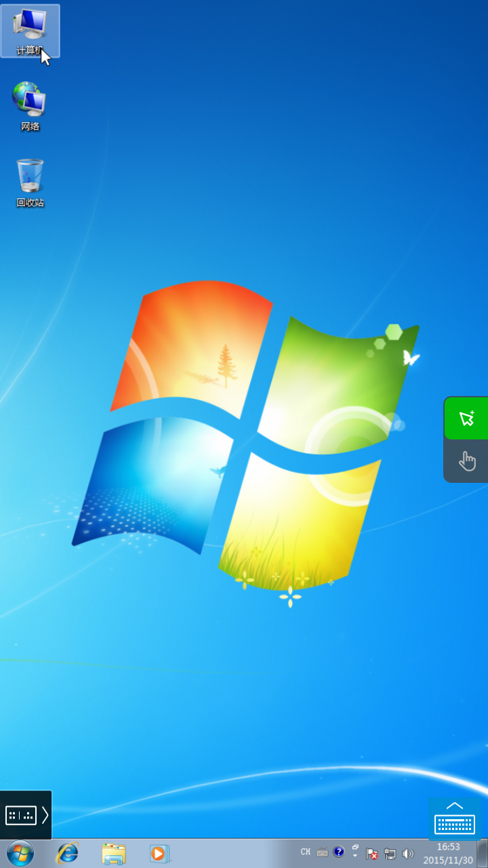Select the 网络 (Network) desktop icon
This screenshot has width=488, height=868.
click(x=30, y=106)
